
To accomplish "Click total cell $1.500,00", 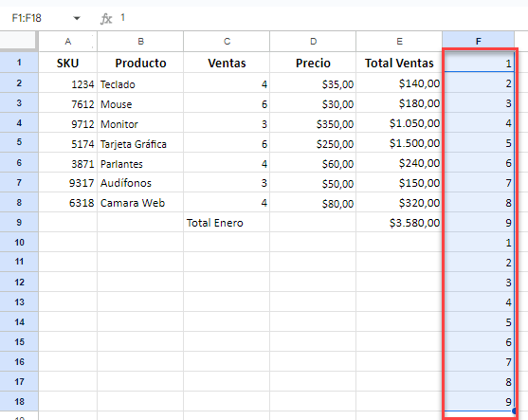I will (x=399, y=142).
